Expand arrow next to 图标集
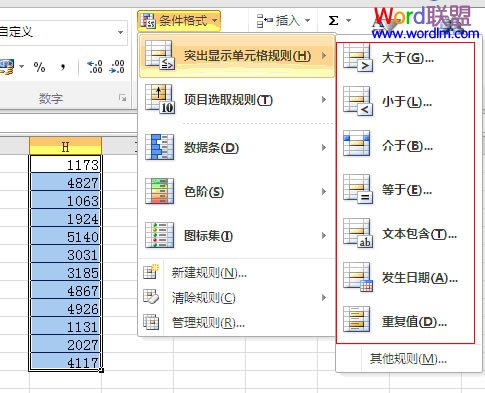The width and height of the screenshot is (485, 393). tap(324, 236)
